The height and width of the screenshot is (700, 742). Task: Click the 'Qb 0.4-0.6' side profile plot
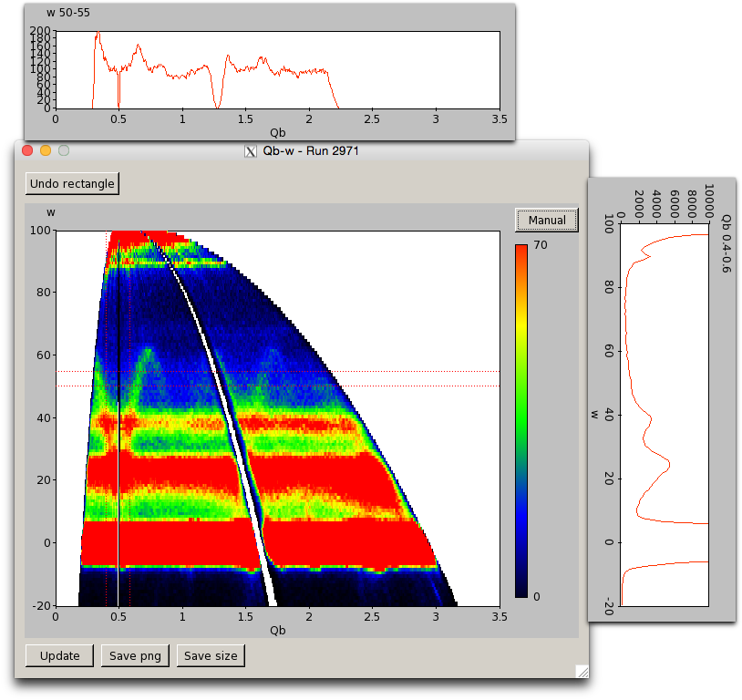tap(665, 415)
